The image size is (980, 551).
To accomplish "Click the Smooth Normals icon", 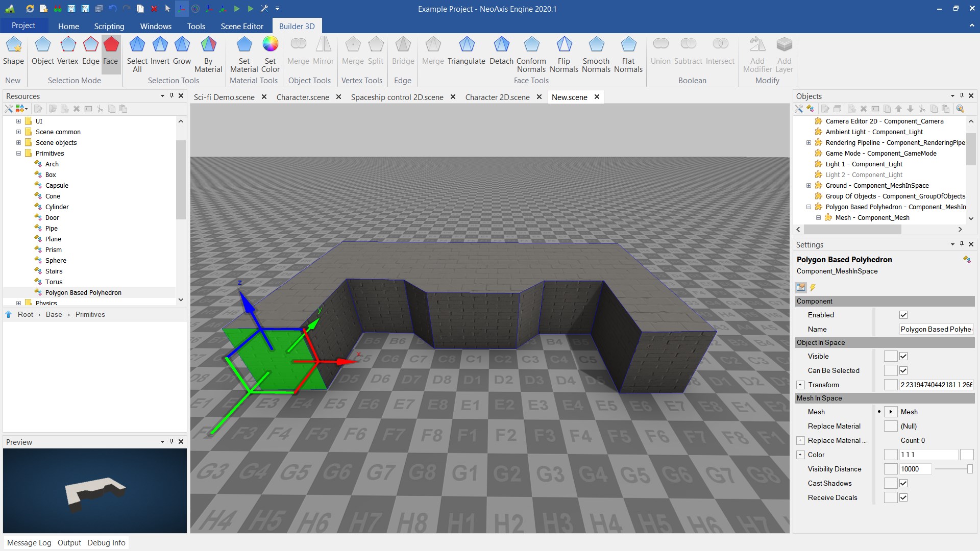I will (596, 45).
